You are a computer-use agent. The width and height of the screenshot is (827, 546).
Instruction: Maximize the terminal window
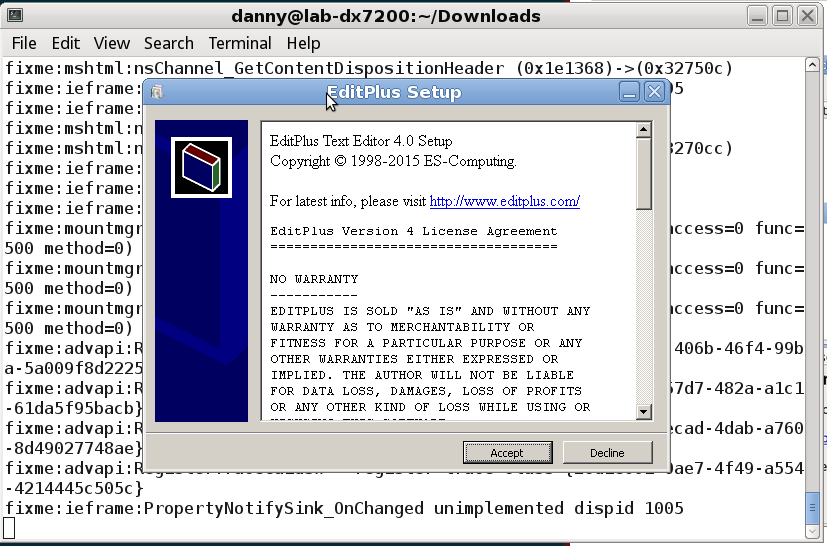coord(783,16)
